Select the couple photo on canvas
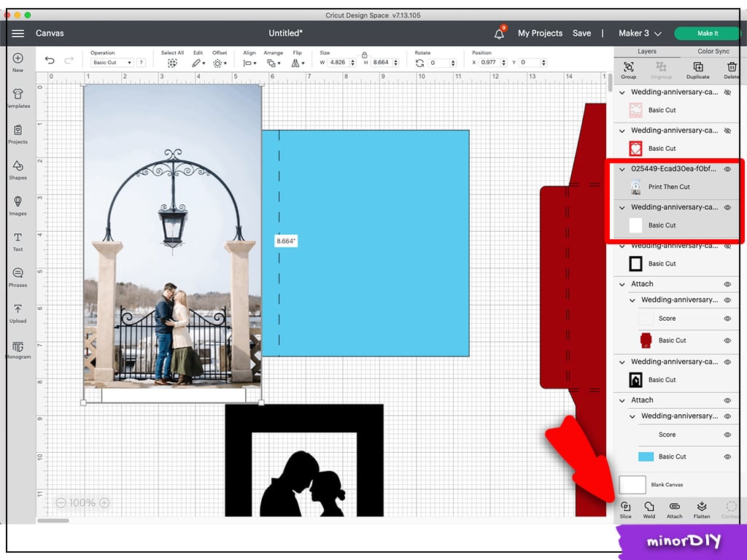 (x=172, y=236)
